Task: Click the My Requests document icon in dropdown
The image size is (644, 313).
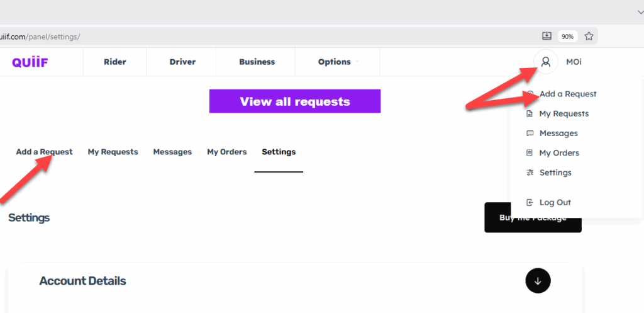Action: click(x=530, y=114)
